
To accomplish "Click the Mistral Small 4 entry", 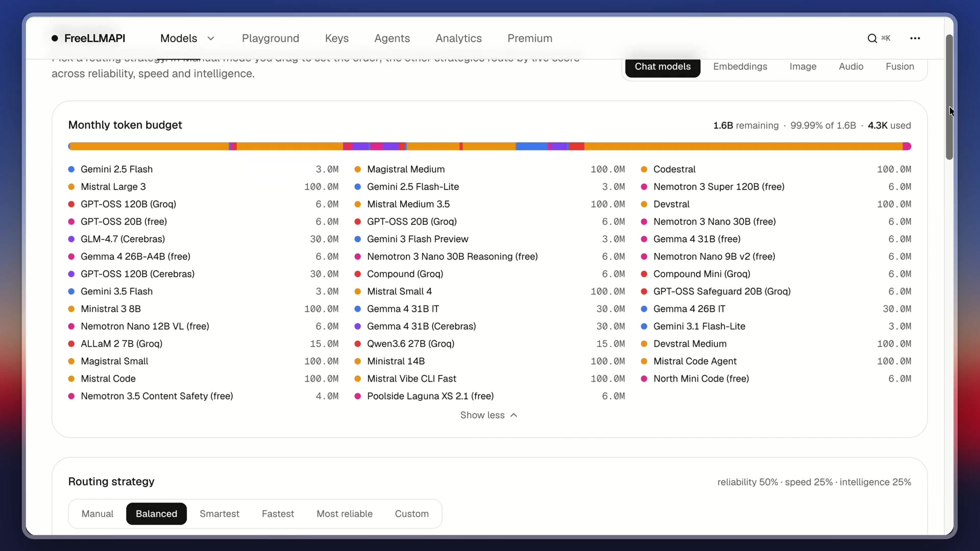I will pos(489,291).
